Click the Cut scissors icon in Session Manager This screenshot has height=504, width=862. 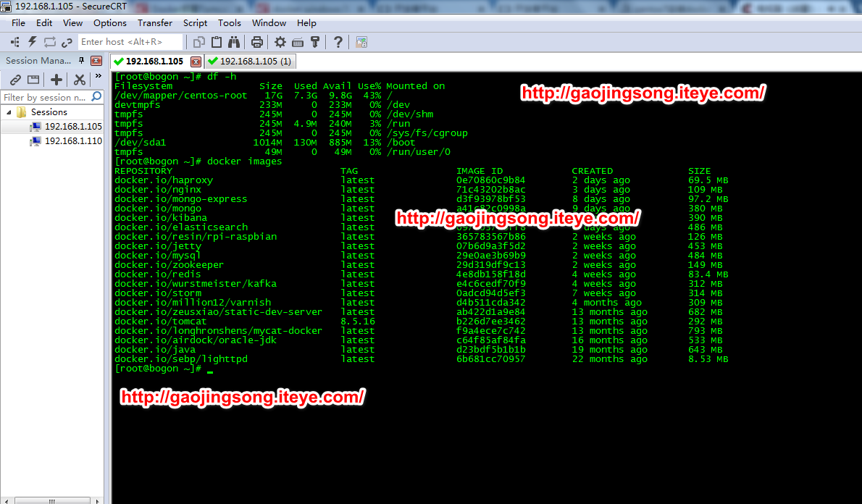[80, 80]
